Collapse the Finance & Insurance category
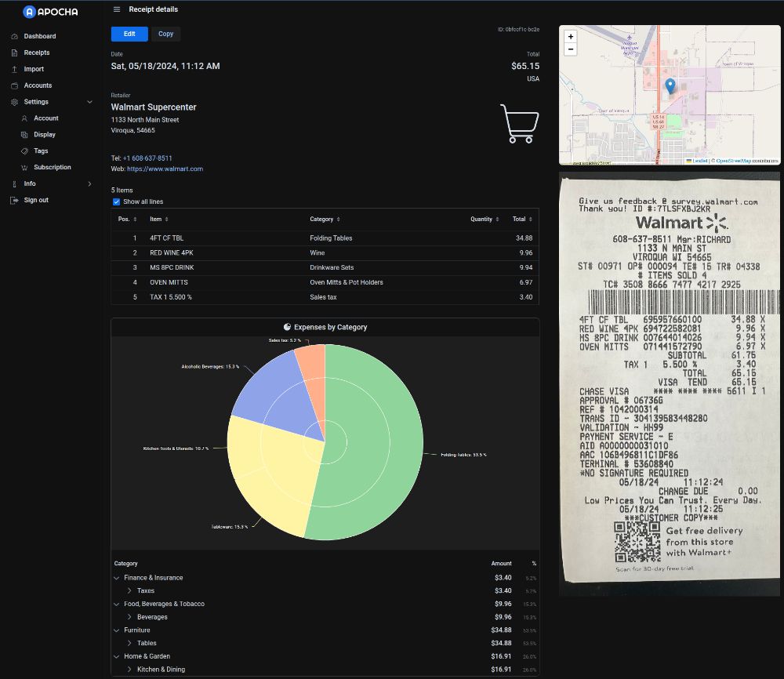 click(117, 578)
